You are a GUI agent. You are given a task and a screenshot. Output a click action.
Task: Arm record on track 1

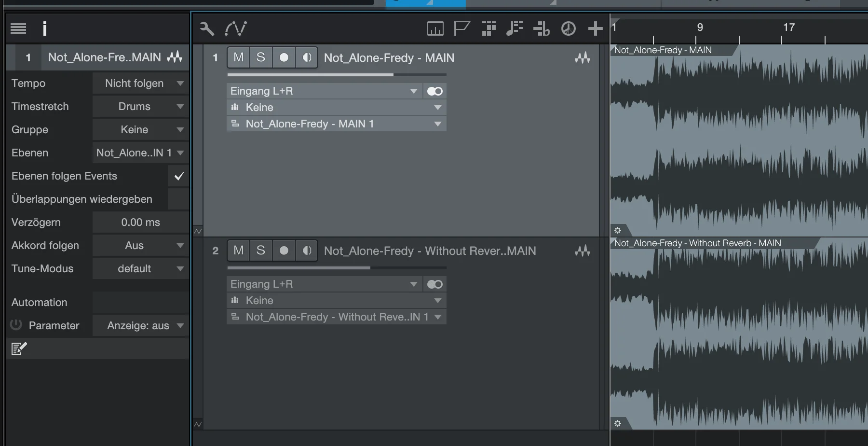coord(284,57)
